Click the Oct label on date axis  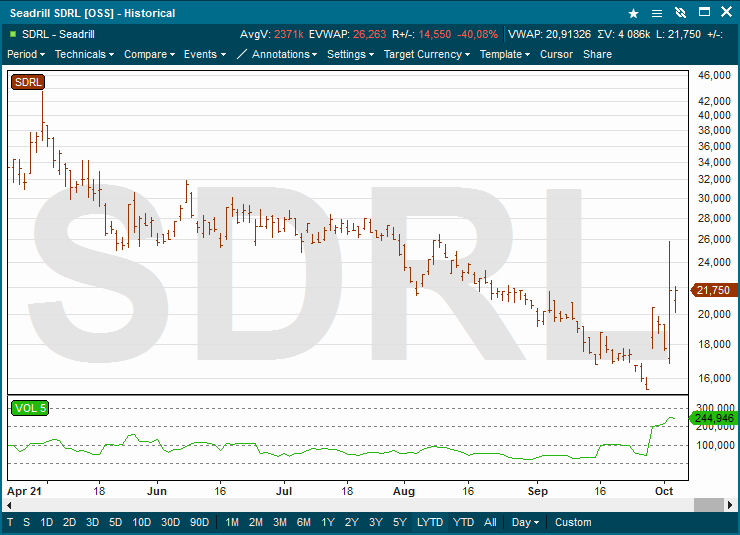coord(664,491)
